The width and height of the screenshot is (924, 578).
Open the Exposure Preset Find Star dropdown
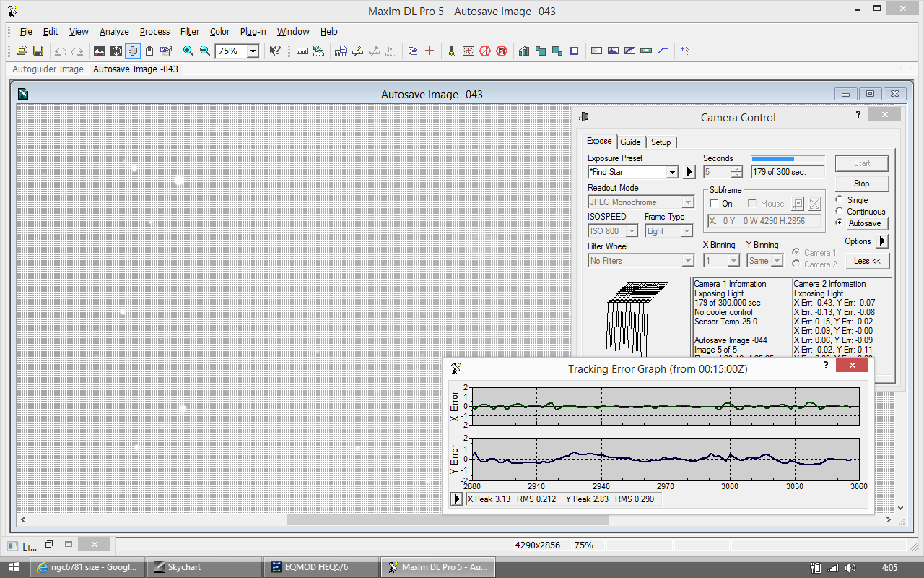tap(672, 172)
